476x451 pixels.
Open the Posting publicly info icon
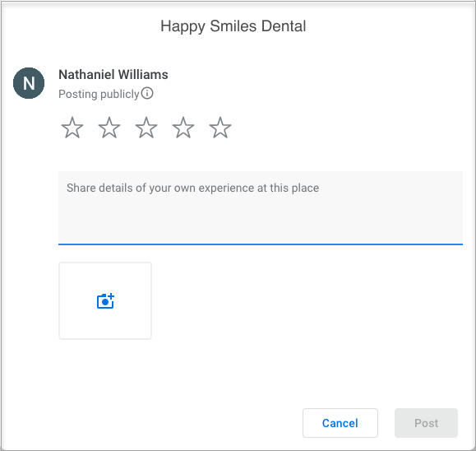[x=147, y=93]
